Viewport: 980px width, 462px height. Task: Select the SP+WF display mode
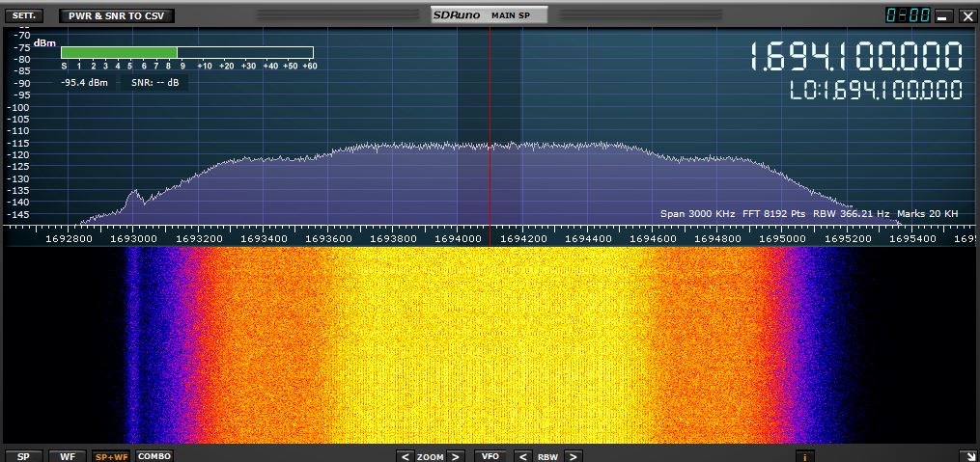point(111,456)
